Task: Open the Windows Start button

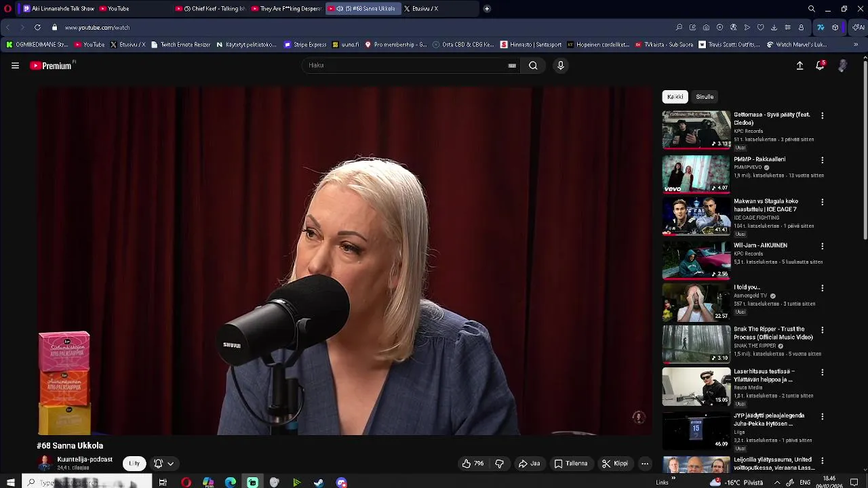Action: click(x=10, y=483)
